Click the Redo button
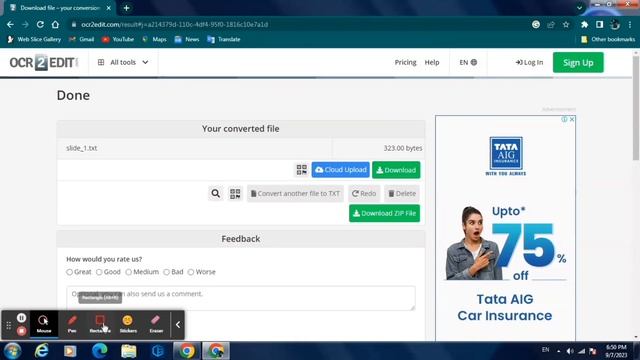The width and height of the screenshot is (640, 360). pos(364,193)
